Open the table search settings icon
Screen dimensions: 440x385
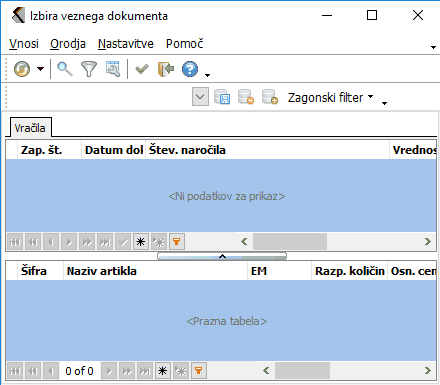point(113,69)
